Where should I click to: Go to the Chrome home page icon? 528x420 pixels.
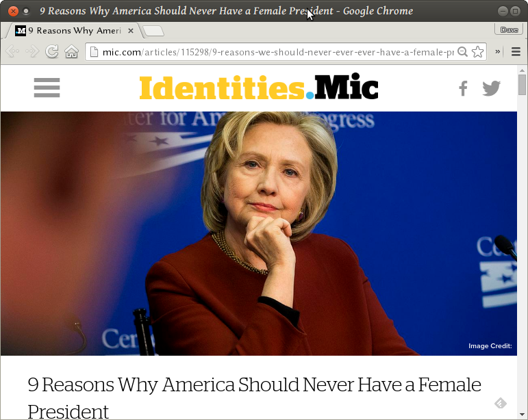click(x=71, y=52)
